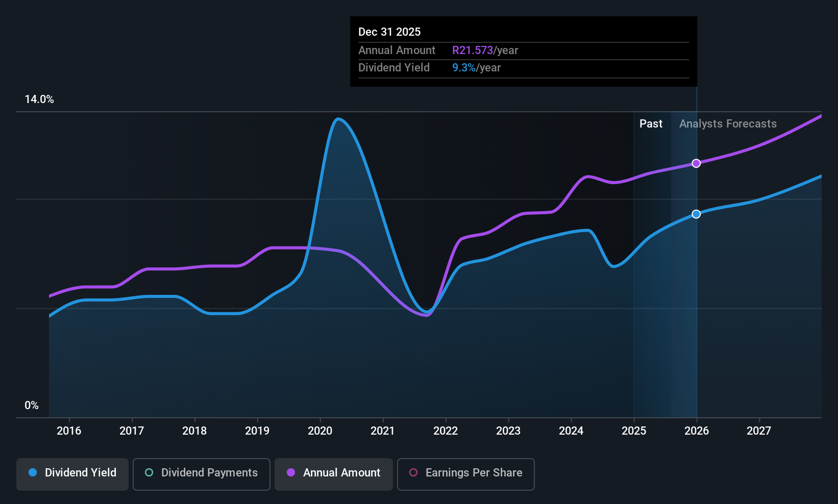Click the Dividend Yield peak in 2020
Viewport: 838px width, 504px height.
pyautogui.click(x=338, y=119)
